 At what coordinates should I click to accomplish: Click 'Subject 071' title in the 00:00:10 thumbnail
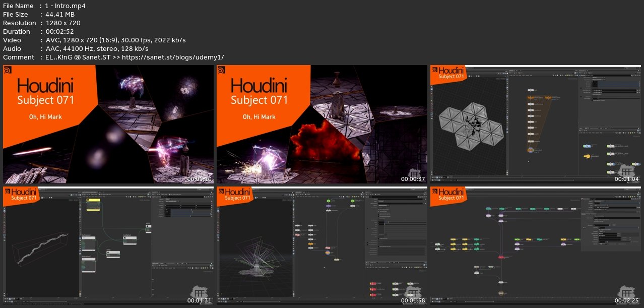45,100
